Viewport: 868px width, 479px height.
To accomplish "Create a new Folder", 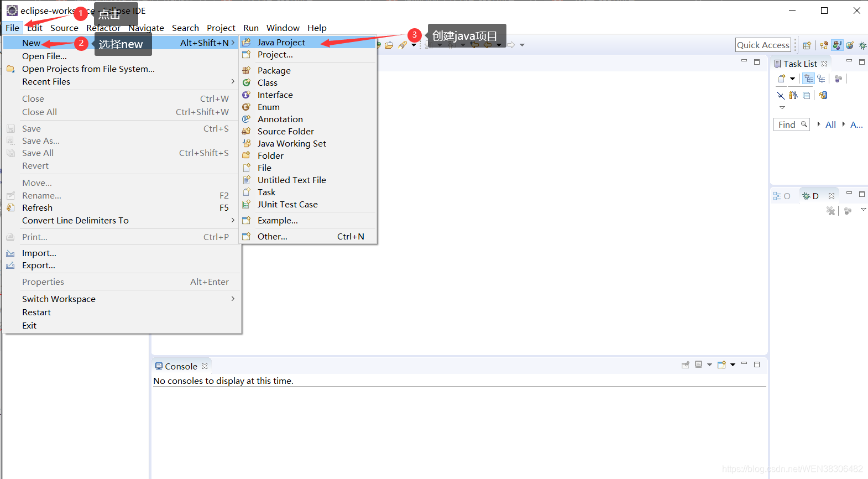I will pyautogui.click(x=308, y=155).
